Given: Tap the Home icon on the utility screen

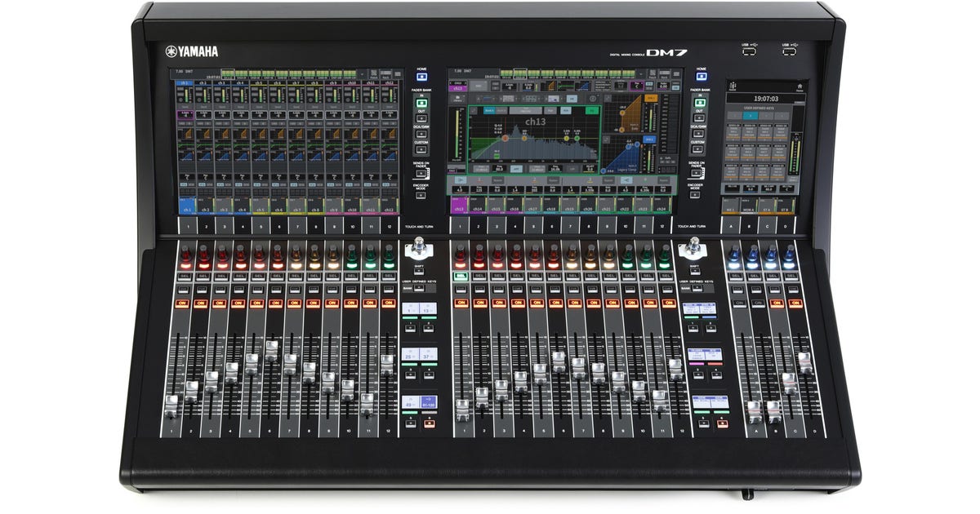Looking at the screenshot, I should 800,86.
